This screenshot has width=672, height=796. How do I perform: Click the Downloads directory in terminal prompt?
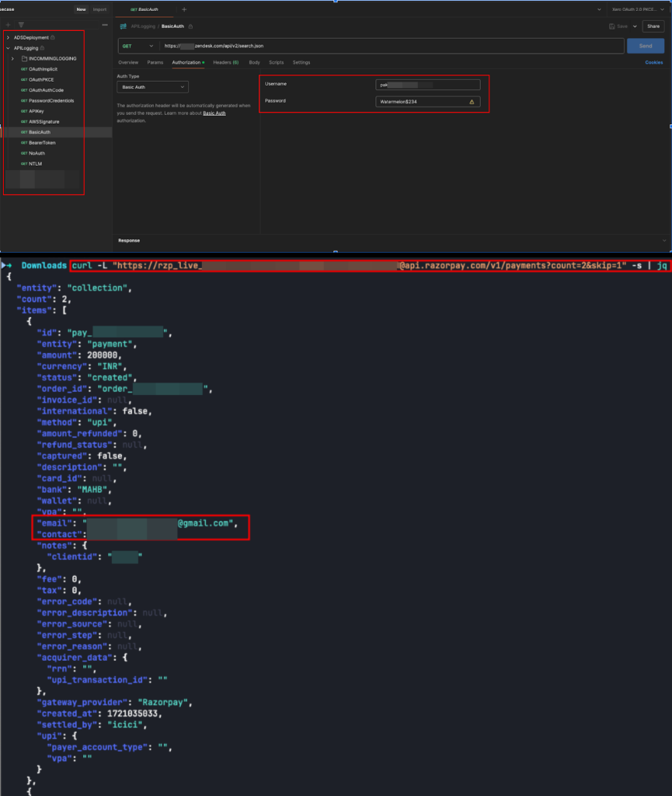(44, 266)
